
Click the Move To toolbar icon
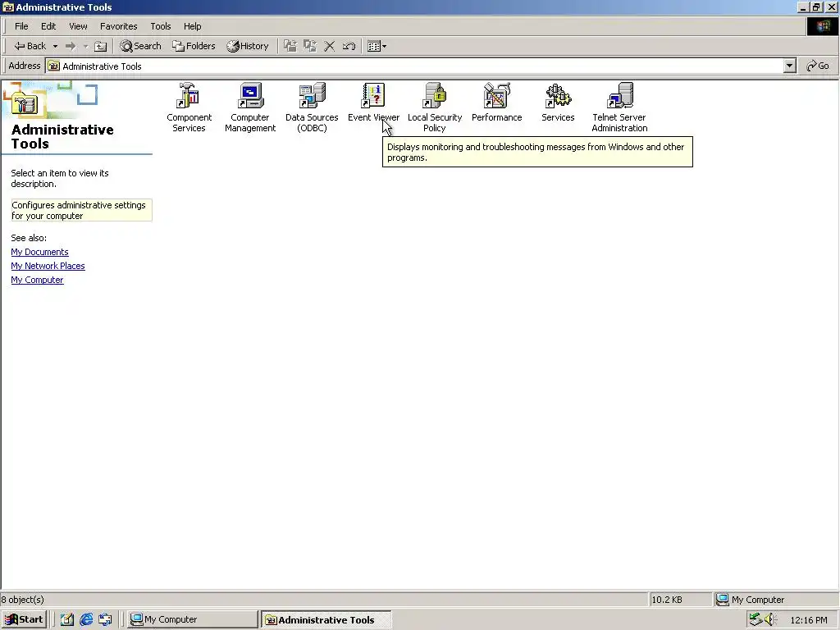click(x=290, y=46)
